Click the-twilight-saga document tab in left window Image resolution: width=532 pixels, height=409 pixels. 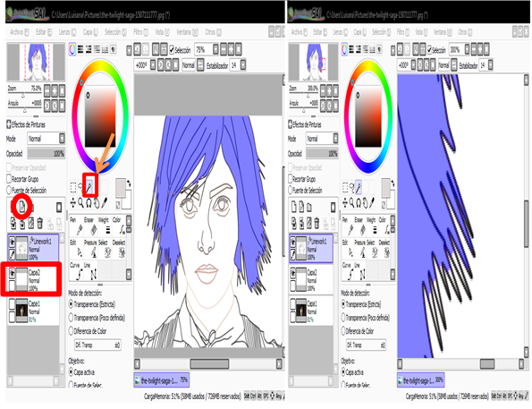click(x=161, y=380)
